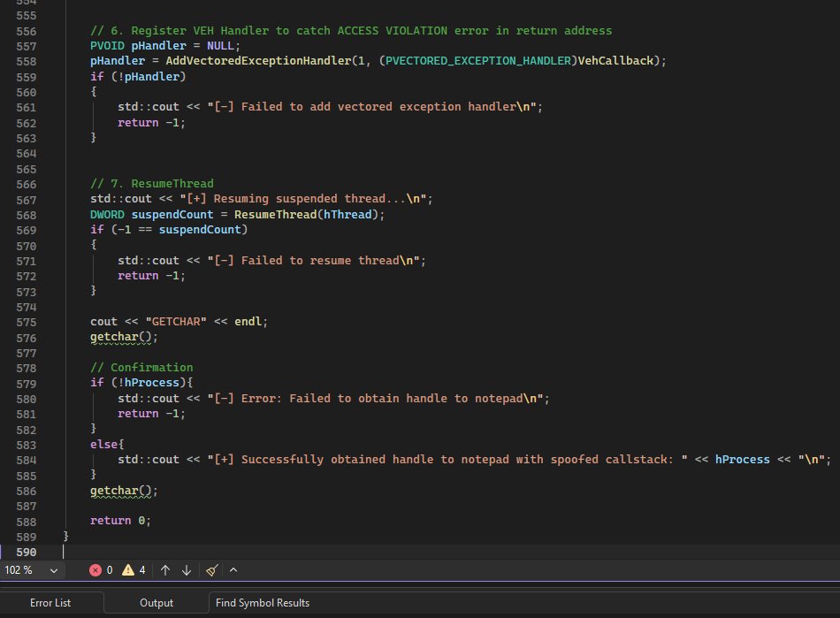Click line number 590 in the gutter
The image size is (840, 618).
pos(27,552)
